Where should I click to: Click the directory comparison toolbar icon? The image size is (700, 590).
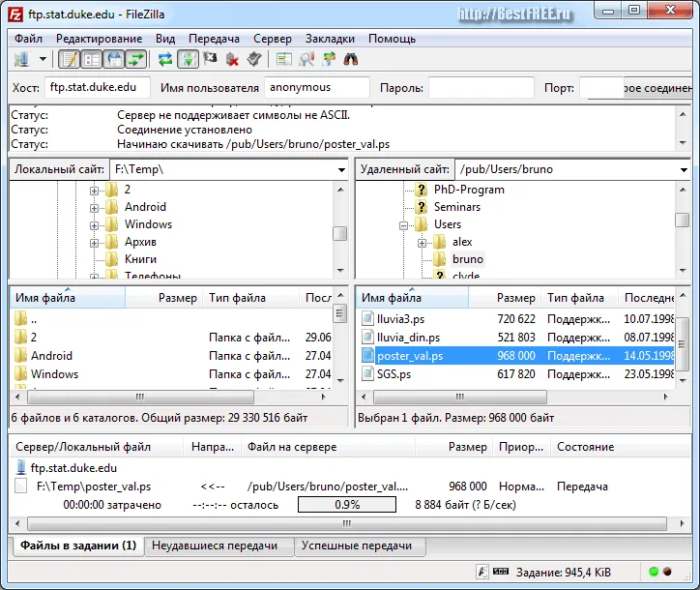click(x=306, y=59)
